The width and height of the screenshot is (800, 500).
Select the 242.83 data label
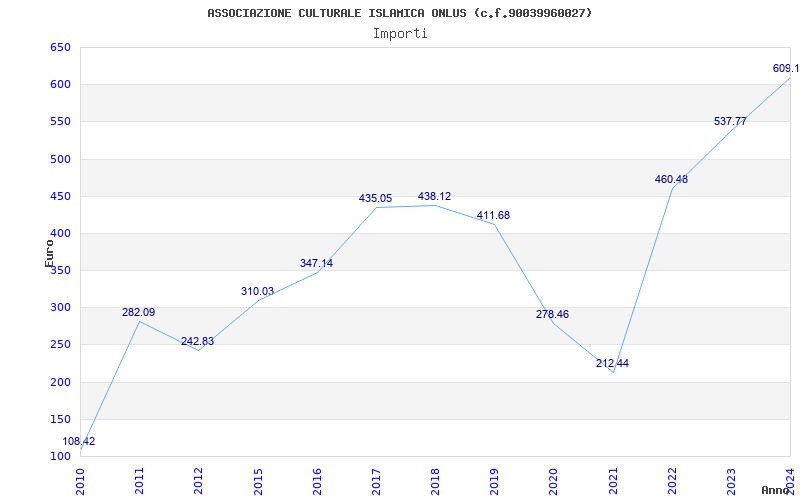coord(197,341)
